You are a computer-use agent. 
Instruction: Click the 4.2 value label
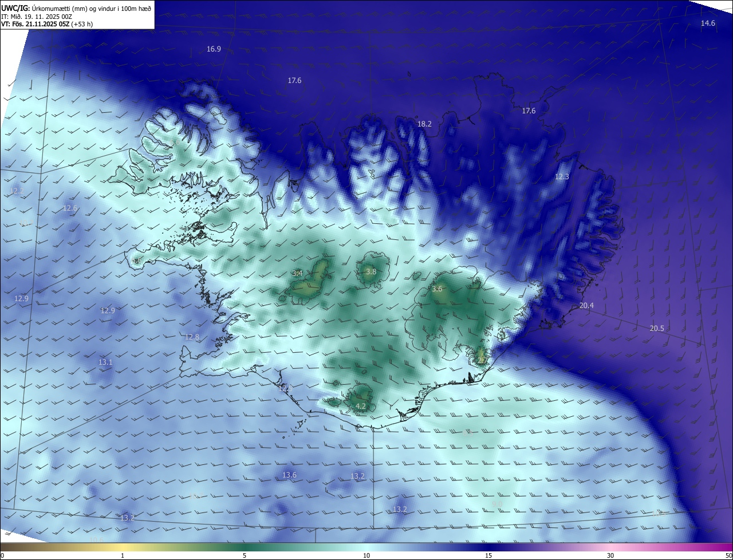[x=361, y=406]
